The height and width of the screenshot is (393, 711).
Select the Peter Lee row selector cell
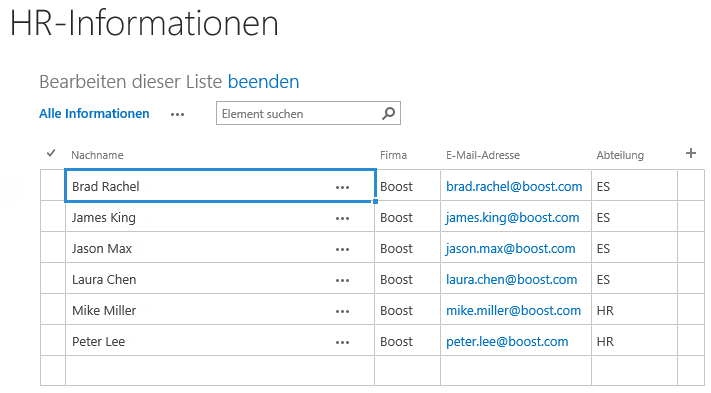pyautogui.click(x=53, y=340)
